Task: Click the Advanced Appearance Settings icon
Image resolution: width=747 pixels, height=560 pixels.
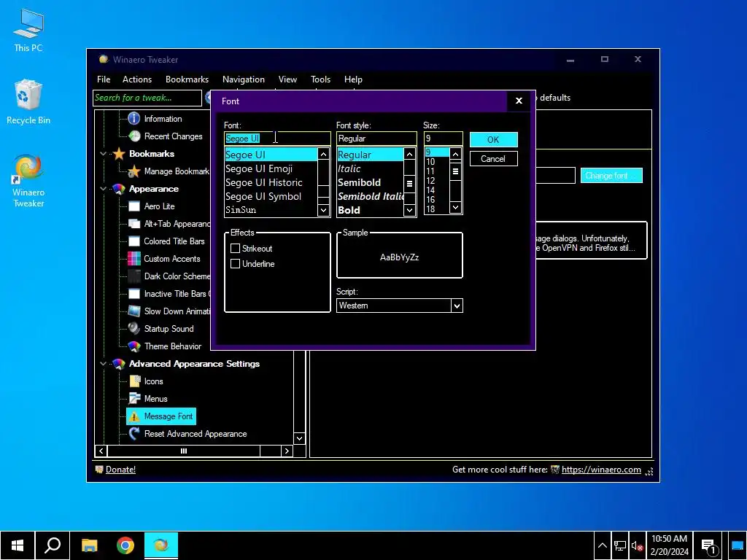Action: click(119, 364)
